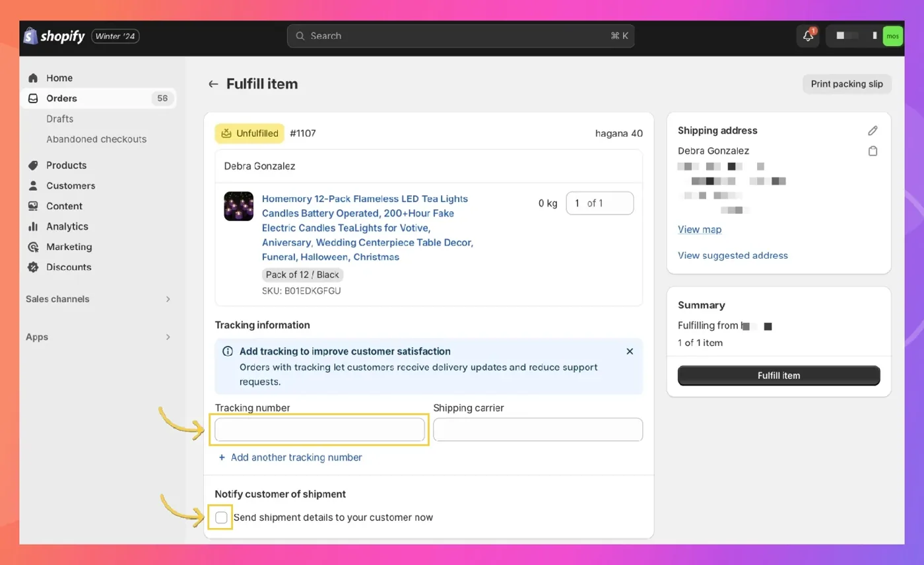
Task: Open View map link
Action: 700,230
